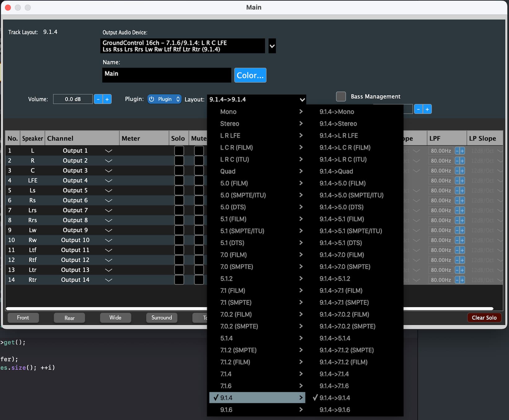Click the Color... button
The height and width of the screenshot is (420, 509).
click(x=250, y=75)
